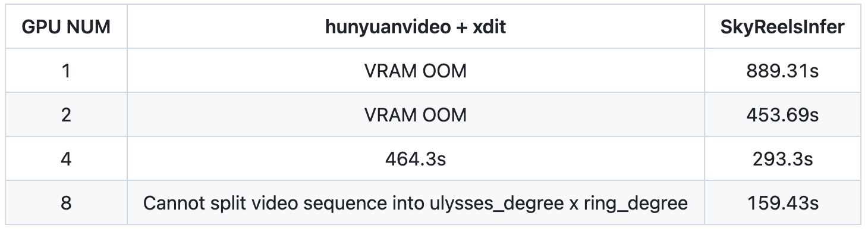The height and width of the screenshot is (231, 868).
Task: Click the VRAM OOM cell in the second row
Action: (x=416, y=114)
